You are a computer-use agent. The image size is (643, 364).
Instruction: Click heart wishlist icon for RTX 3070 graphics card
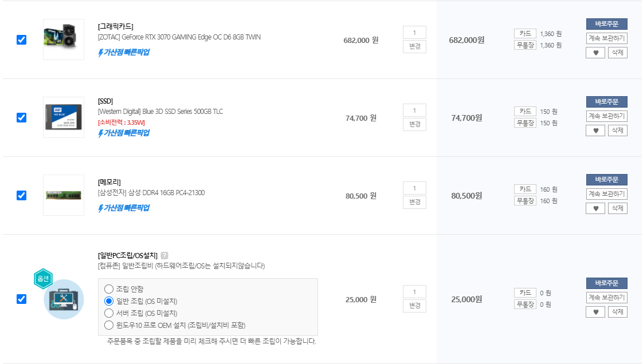coord(595,53)
